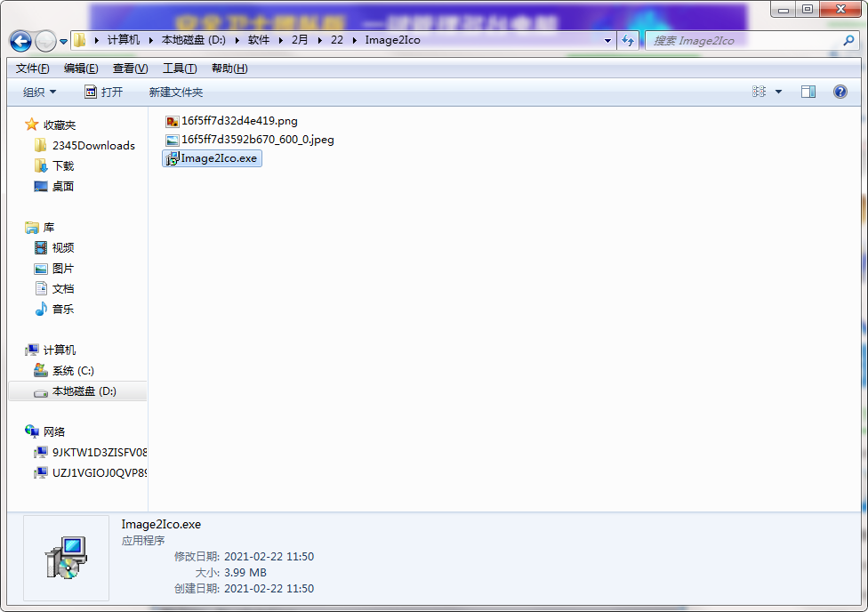Open the address bar history dropdown
The image size is (868, 612).
tap(607, 40)
